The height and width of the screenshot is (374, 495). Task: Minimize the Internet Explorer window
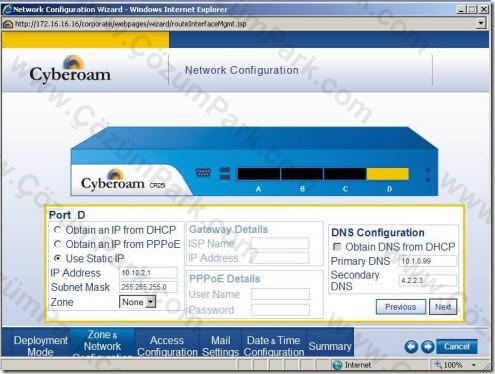coord(461,9)
